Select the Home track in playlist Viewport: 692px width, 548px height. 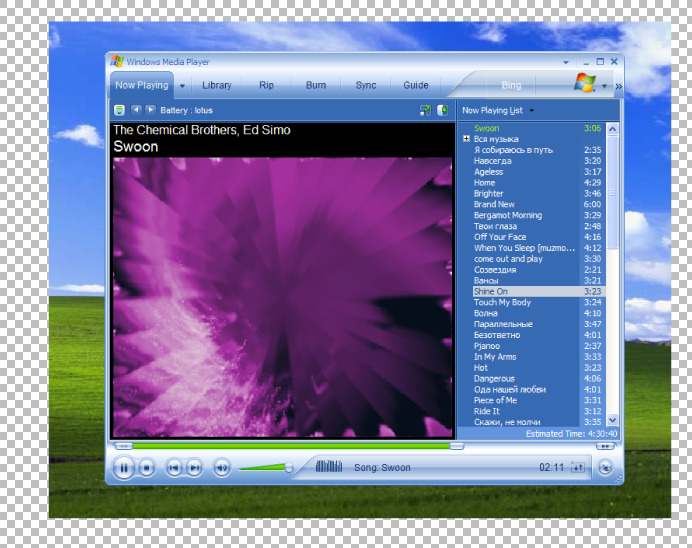click(537, 183)
